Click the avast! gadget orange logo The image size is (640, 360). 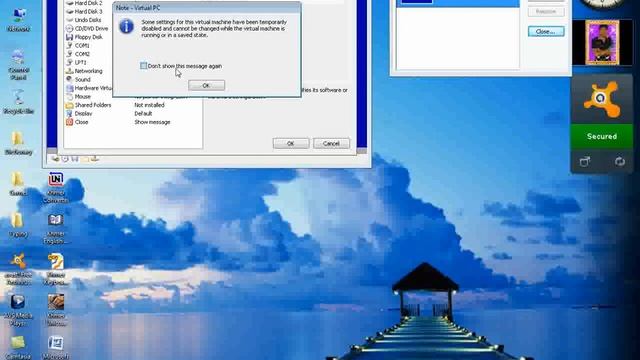[602, 99]
